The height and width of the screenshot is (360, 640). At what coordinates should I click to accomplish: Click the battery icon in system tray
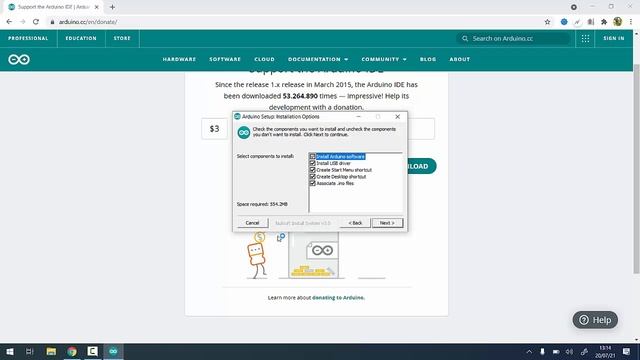coord(556,351)
